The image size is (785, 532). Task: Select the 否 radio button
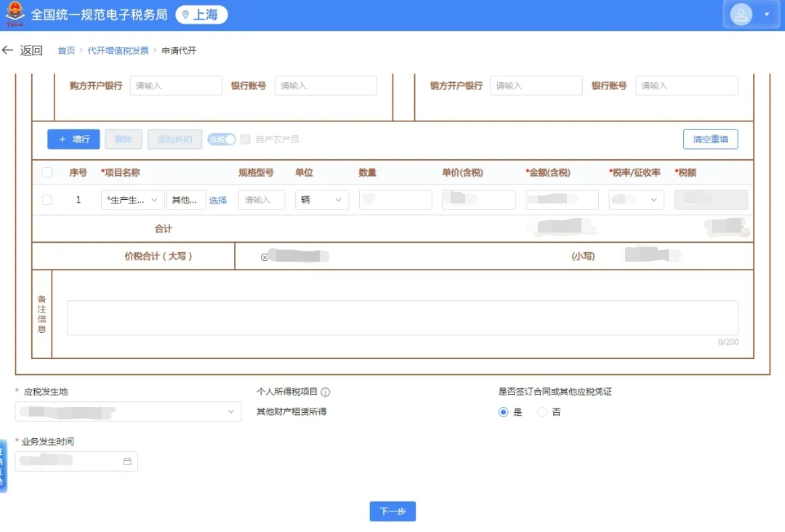click(542, 412)
